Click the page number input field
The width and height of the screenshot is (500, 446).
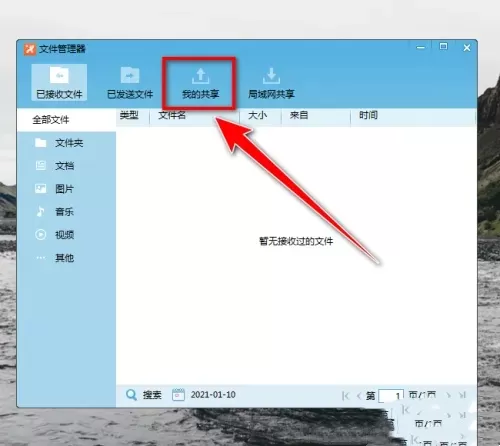(x=391, y=396)
